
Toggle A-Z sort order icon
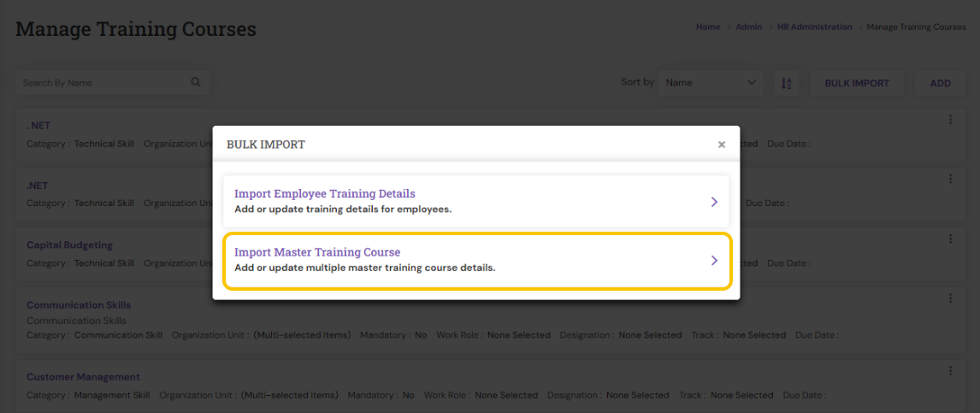787,82
